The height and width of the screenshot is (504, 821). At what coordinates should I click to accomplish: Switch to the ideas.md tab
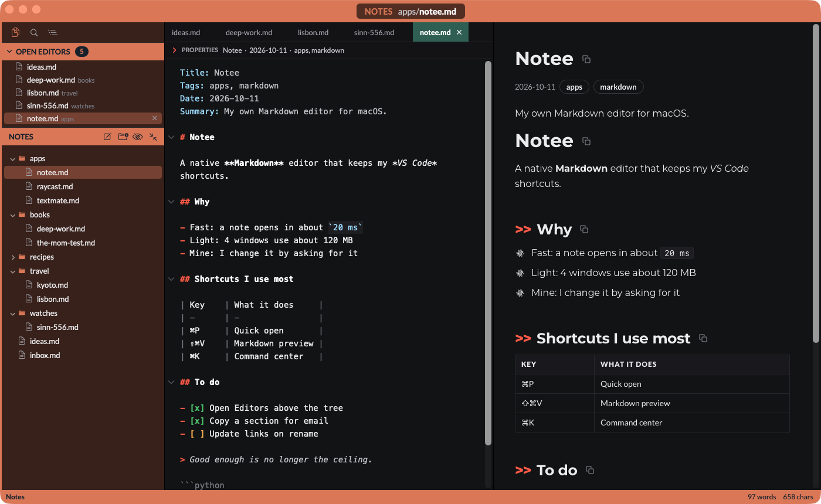pyautogui.click(x=186, y=32)
